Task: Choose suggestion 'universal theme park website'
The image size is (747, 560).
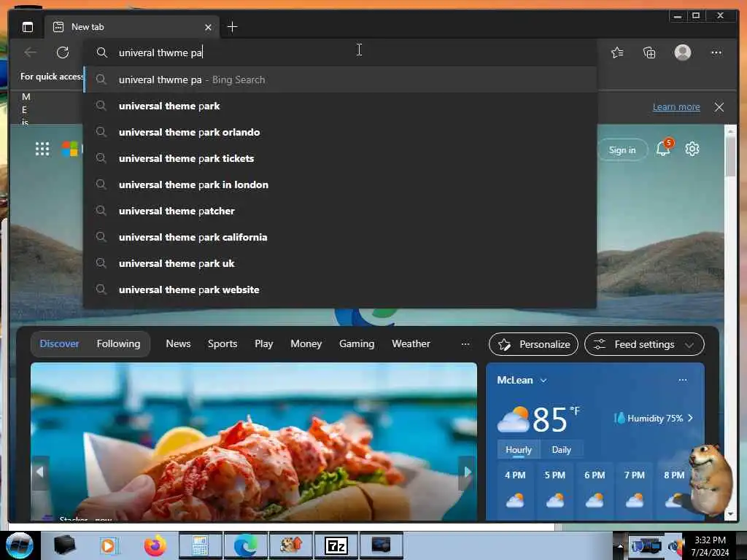Action: coord(341,289)
